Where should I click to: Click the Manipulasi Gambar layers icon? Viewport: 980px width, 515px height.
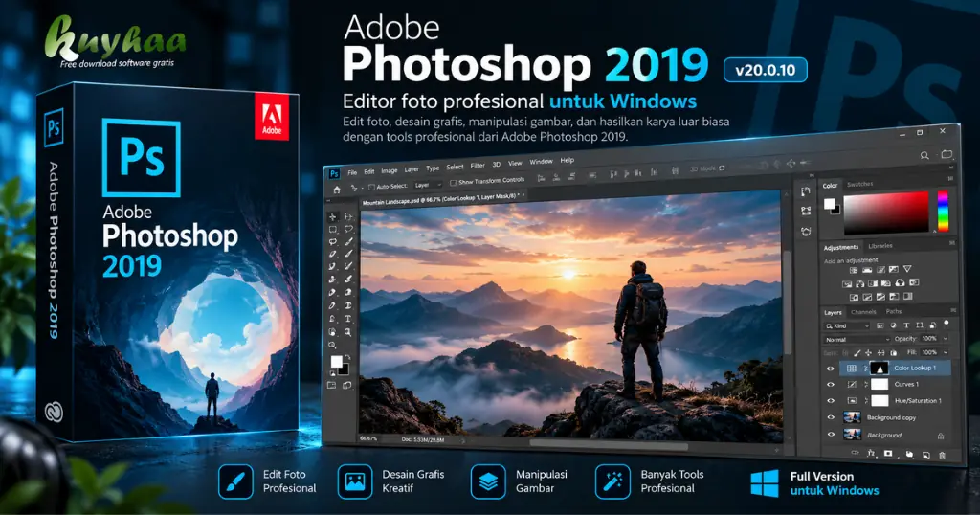click(x=488, y=481)
